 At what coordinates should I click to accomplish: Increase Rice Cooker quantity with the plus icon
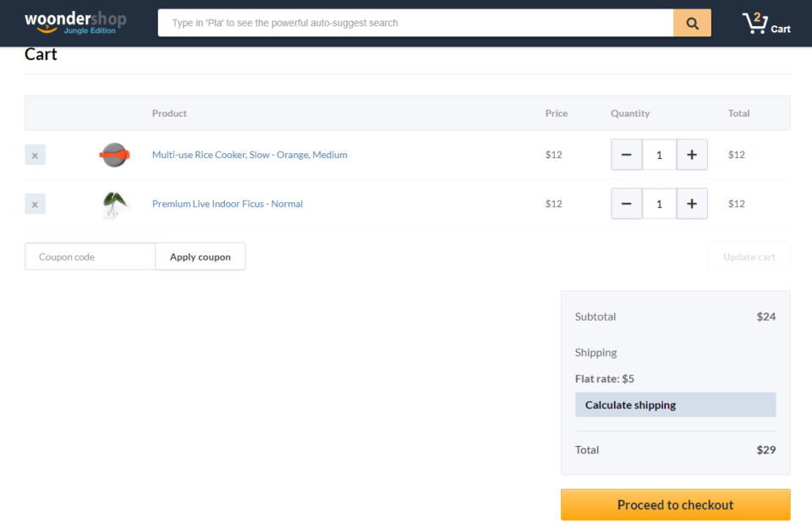tap(692, 155)
